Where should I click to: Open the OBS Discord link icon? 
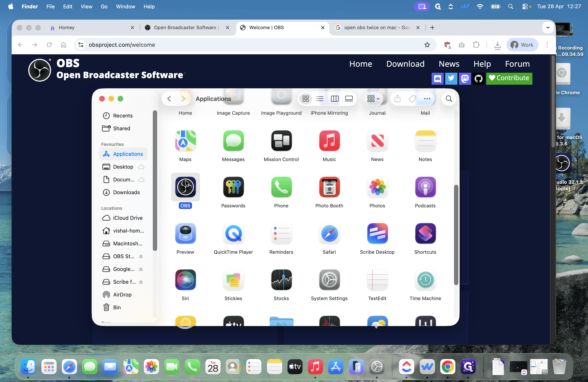pyautogui.click(x=437, y=79)
